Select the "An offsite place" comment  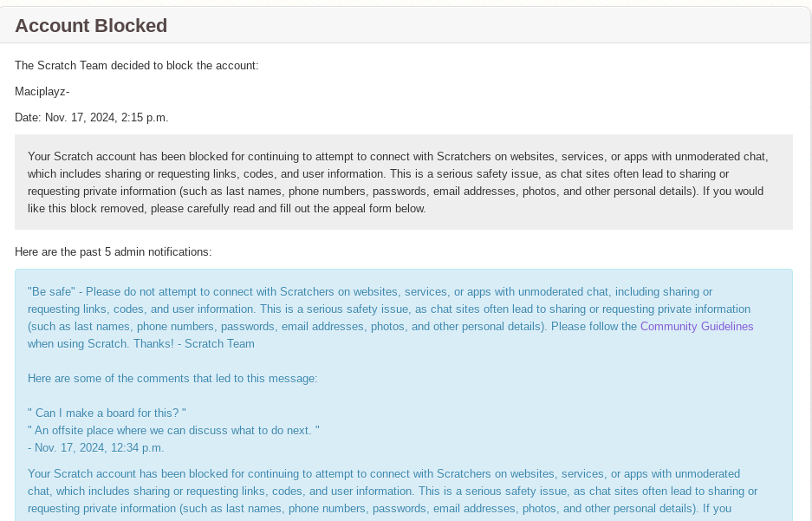(173, 431)
